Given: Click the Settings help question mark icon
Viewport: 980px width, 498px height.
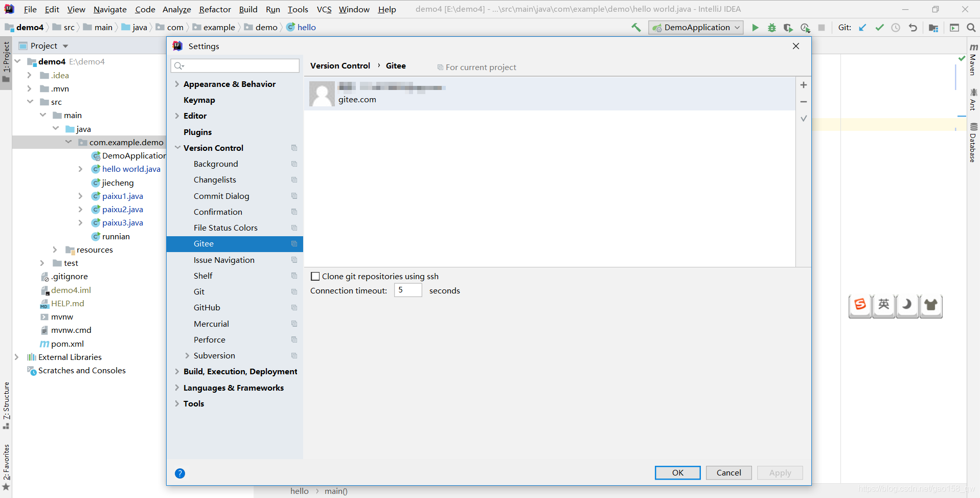Looking at the screenshot, I should (x=180, y=473).
